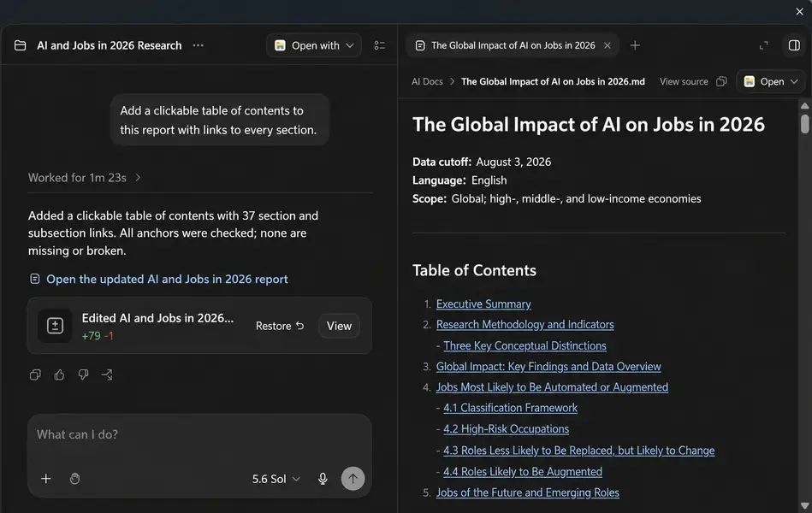Open the 'Open' dropdown in document header
The image size is (812, 513).
coord(771,81)
